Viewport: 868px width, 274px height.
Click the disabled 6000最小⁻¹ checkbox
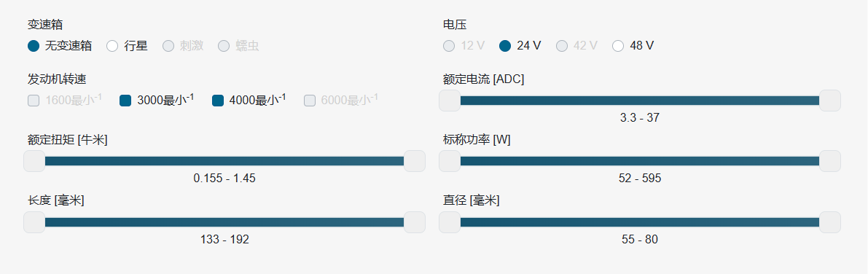310,100
